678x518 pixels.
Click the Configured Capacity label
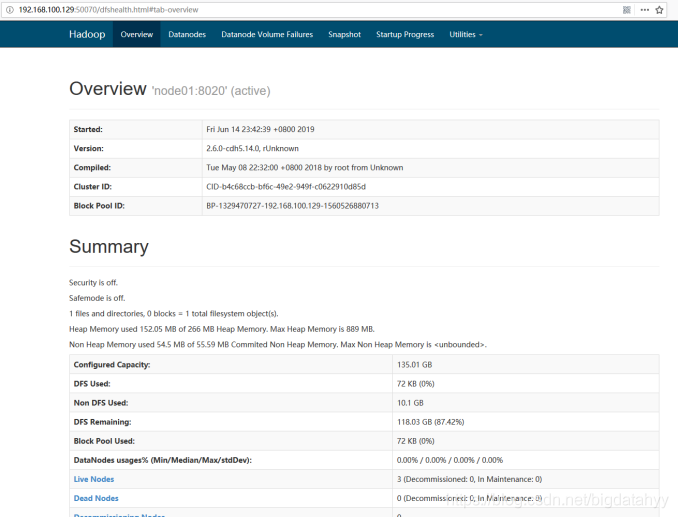tap(112, 365)
